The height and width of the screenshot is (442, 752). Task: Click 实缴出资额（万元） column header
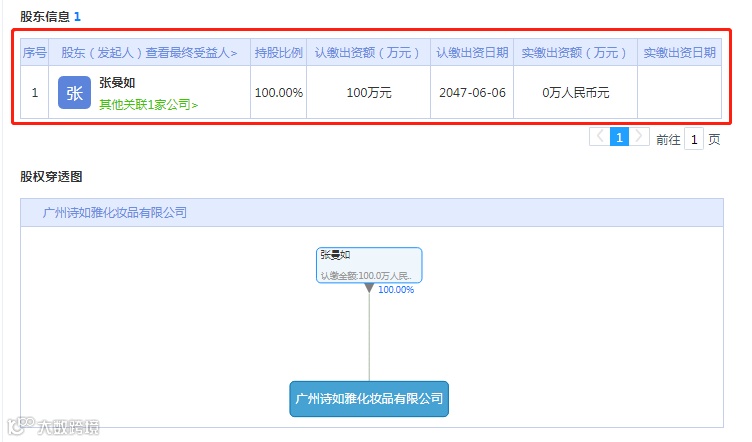click(x=575, y=53)
